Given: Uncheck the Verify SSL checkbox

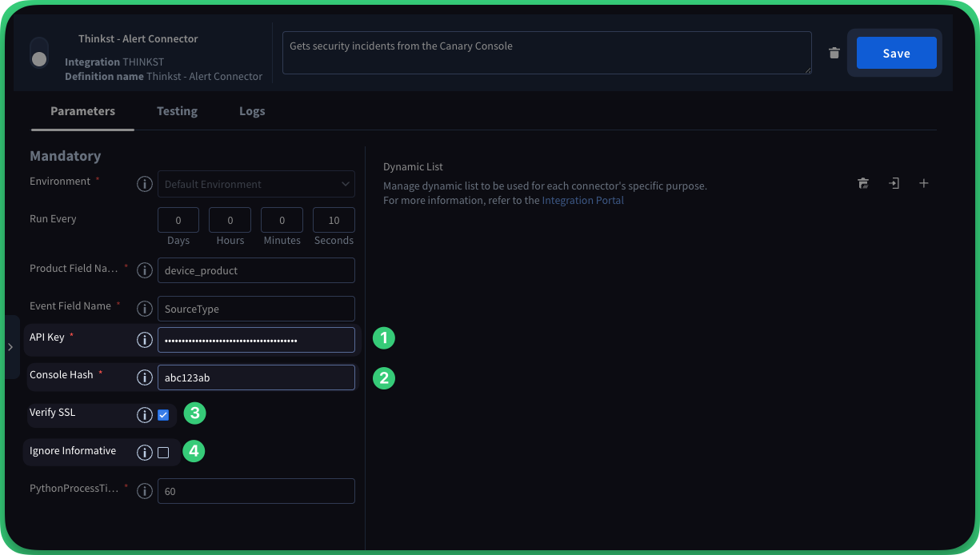Looking at the screenshot, I should pyautogui.click(x=163, y=415).
